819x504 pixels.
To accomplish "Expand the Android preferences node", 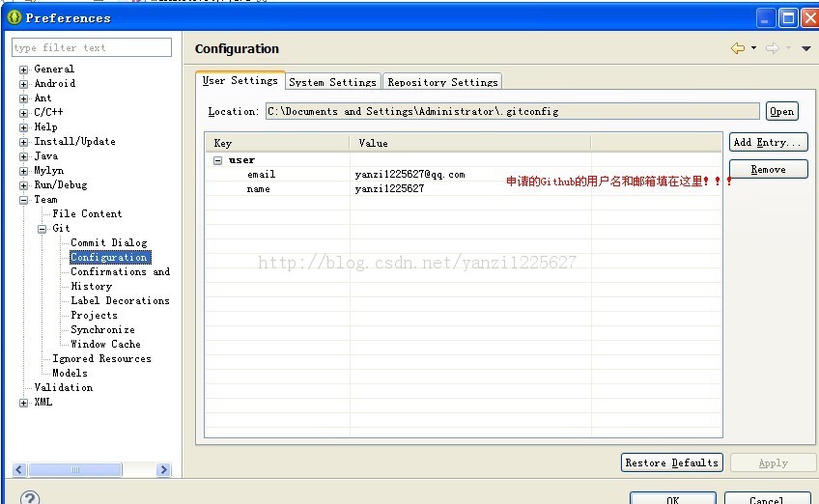I will click(x=23, y=84).
